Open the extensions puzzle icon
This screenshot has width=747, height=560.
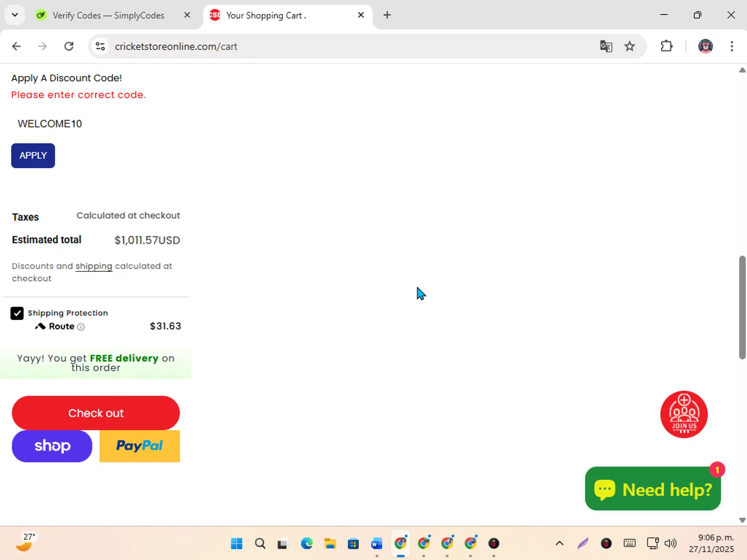(666, 46)
